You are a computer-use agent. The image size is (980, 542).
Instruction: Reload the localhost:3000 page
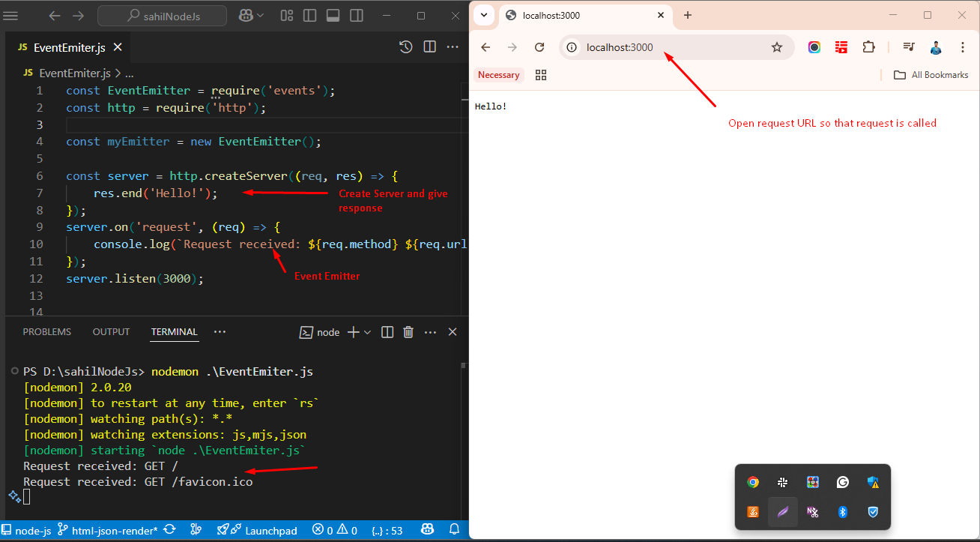pos(539,47)
